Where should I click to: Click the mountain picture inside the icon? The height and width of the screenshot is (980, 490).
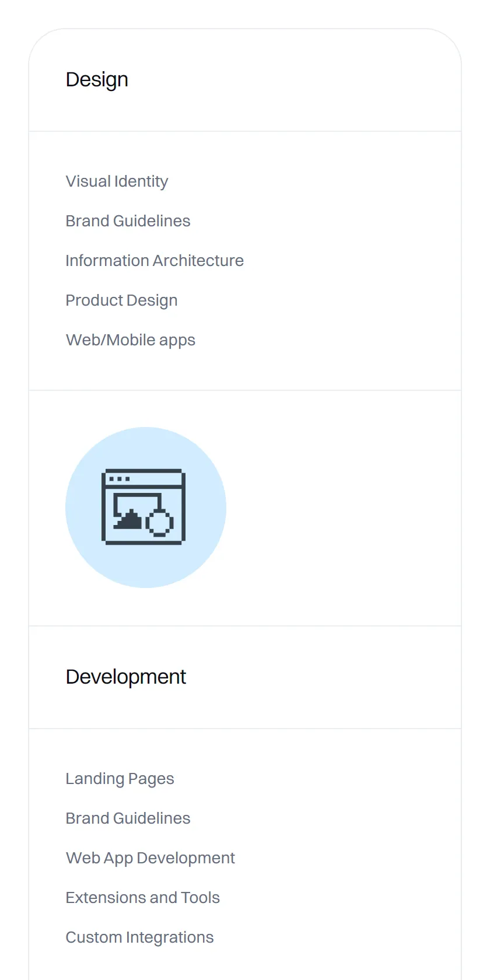pos(128,519)
